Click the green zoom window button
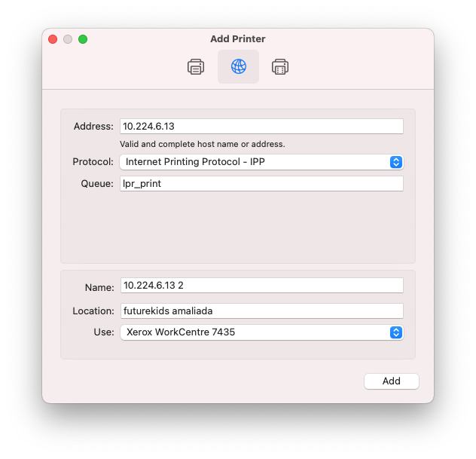This screenshot has width=476, height=459. [x=83, y=39]
